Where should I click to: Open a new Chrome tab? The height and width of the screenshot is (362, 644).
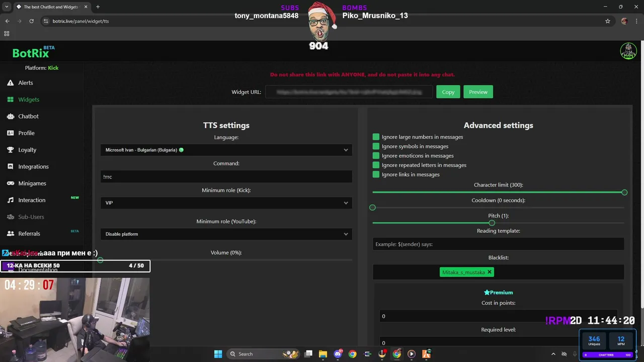(x=98, y=7)
